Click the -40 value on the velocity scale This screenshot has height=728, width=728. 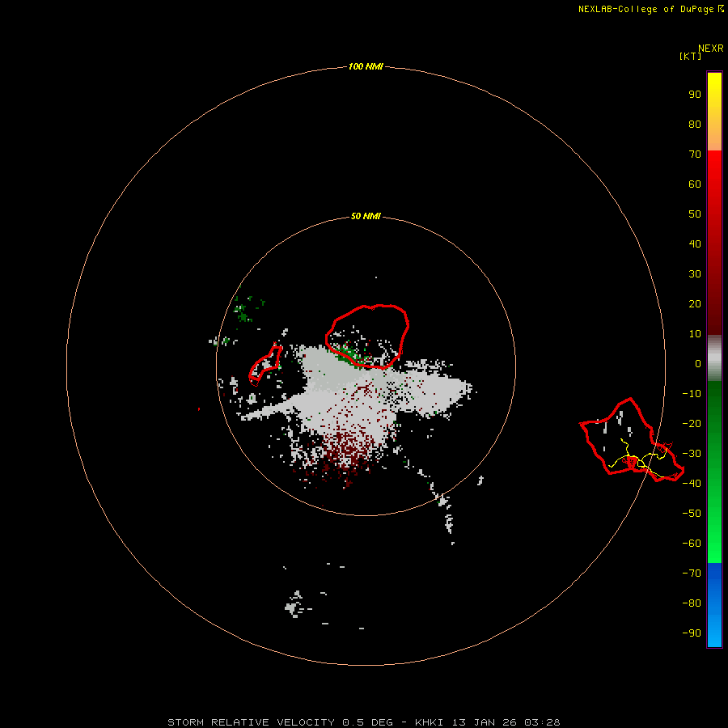pyautogui.click(x=692, y=484)
